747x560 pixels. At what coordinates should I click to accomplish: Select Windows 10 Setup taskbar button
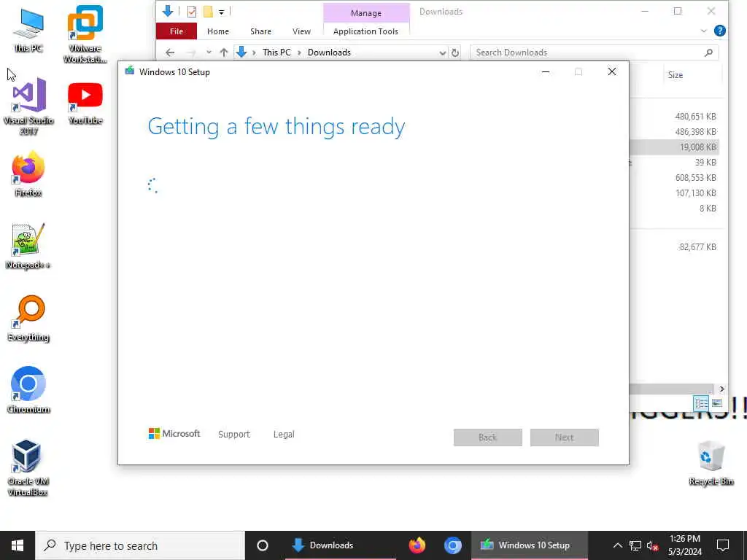(x=530, y=545)
